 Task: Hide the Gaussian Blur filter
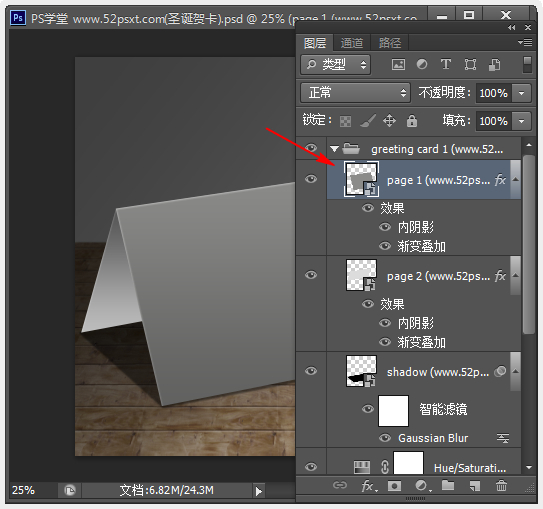click(x=385, y=438)
